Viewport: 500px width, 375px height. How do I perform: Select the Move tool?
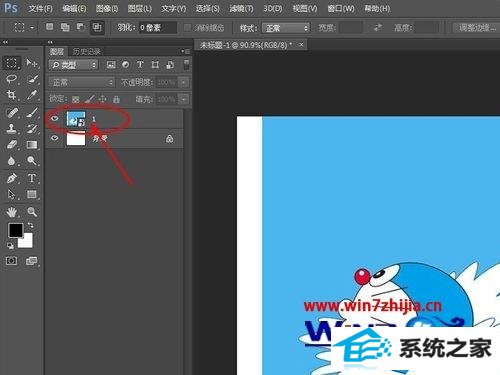[32, 63]
